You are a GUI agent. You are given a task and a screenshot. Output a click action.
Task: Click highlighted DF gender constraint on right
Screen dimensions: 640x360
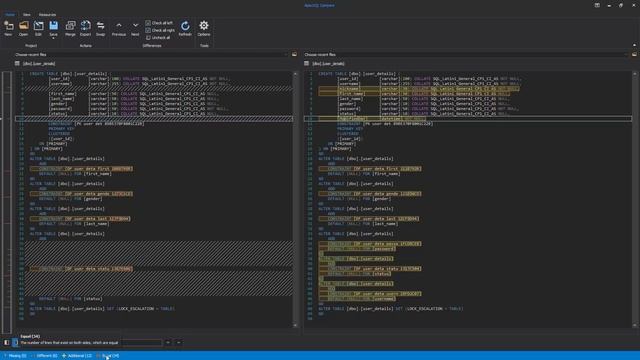point(370,193)
